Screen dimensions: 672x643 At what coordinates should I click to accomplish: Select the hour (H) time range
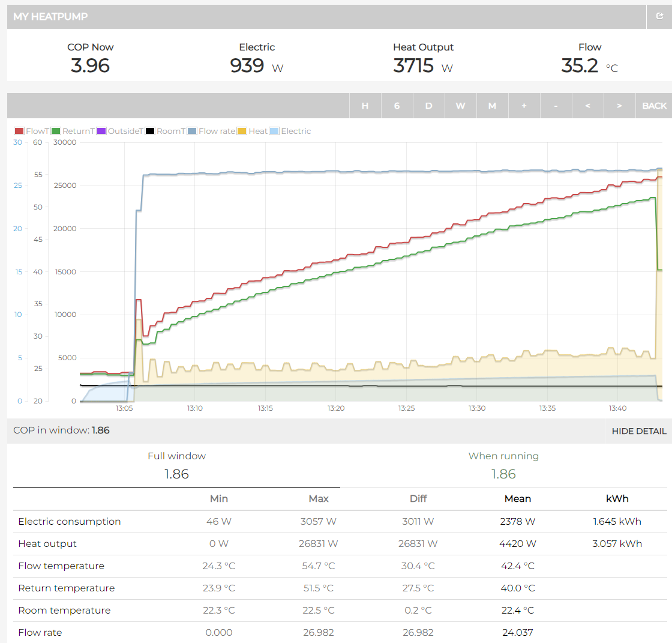(x=365, y=106)
